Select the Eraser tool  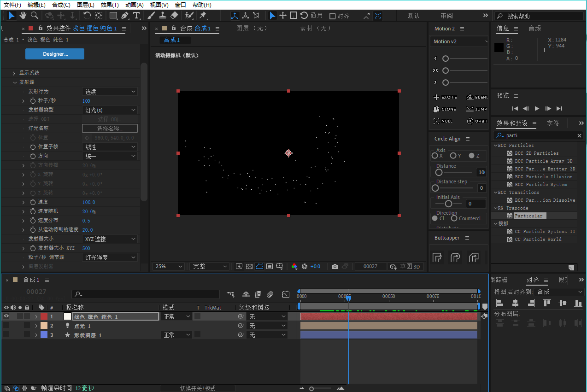point(174,15)
